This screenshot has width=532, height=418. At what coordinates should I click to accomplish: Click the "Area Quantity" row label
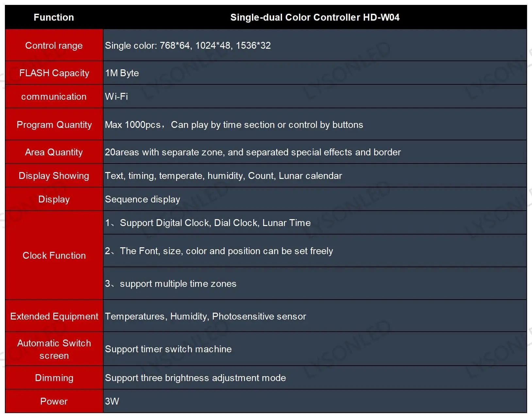(54, 152)
